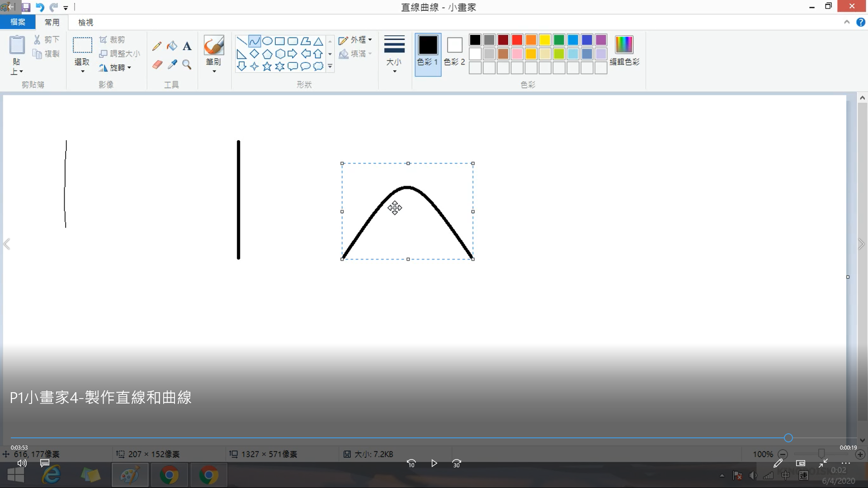Choose the Rectangle shape
868x488 pixels.
point(280,42)
